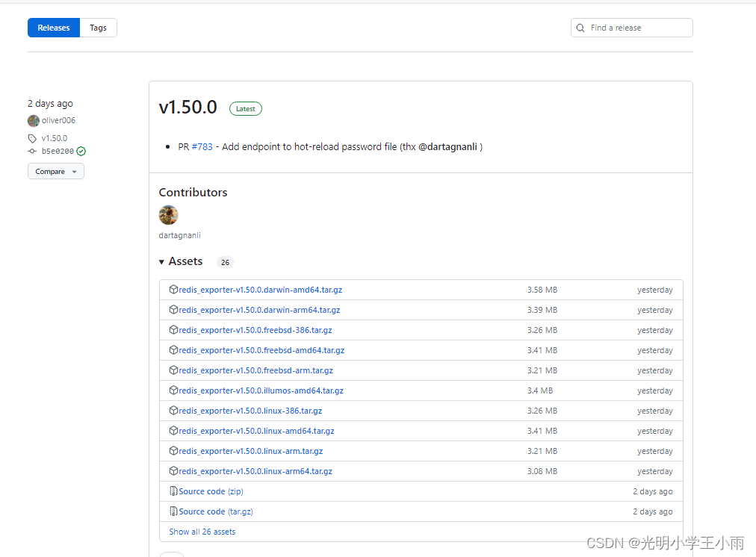Click package icon for darwin-amd64 asset

[173, 290]
